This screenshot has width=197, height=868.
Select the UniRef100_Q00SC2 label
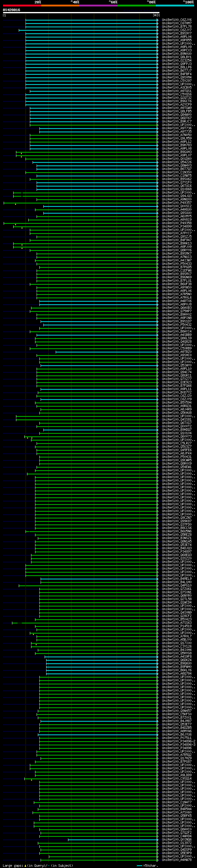[x=176, y=206]
